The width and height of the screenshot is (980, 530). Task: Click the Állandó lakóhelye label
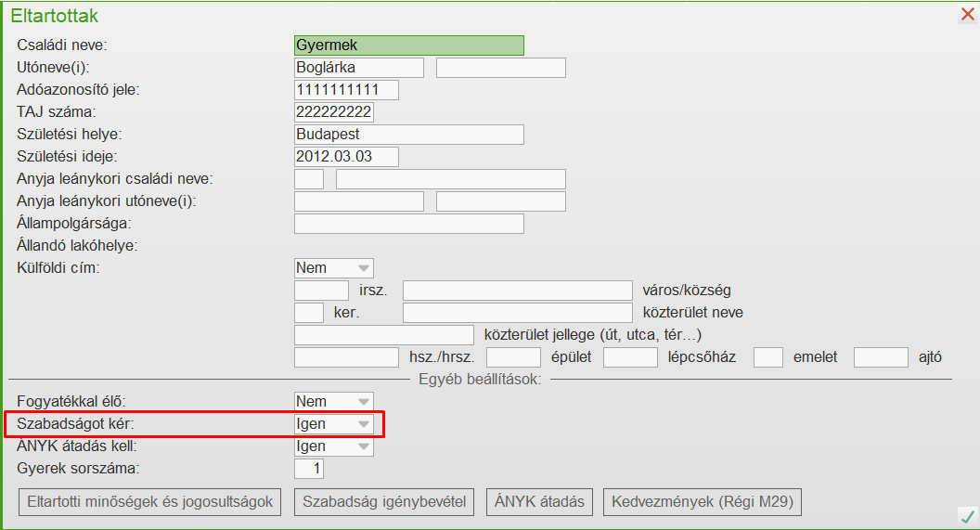tap(77, 246)
